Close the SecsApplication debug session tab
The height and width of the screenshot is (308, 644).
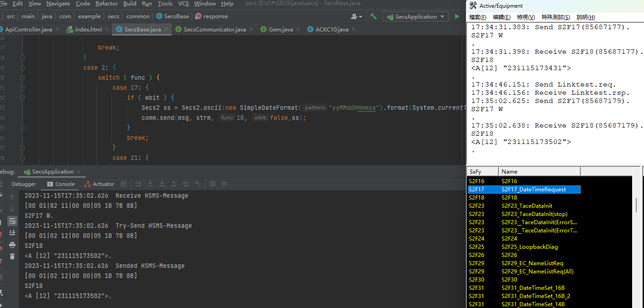pos(79,172)
